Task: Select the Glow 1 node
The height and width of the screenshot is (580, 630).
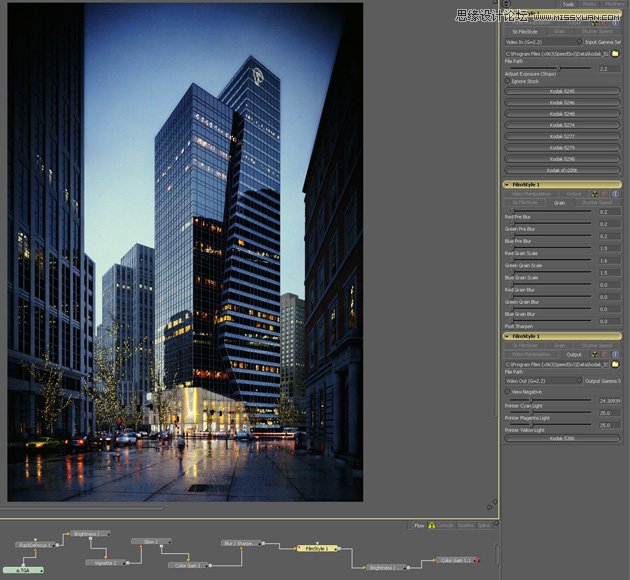Action: (151, 541)
